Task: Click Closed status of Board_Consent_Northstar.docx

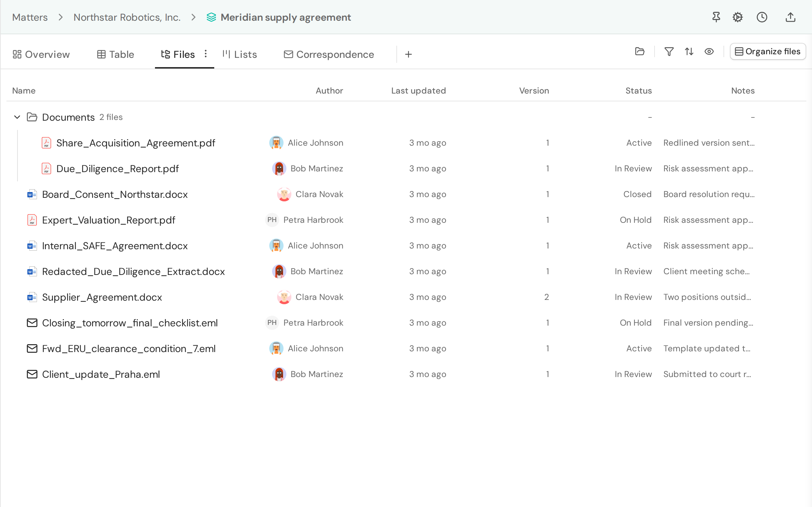Action: pos(637,194)
